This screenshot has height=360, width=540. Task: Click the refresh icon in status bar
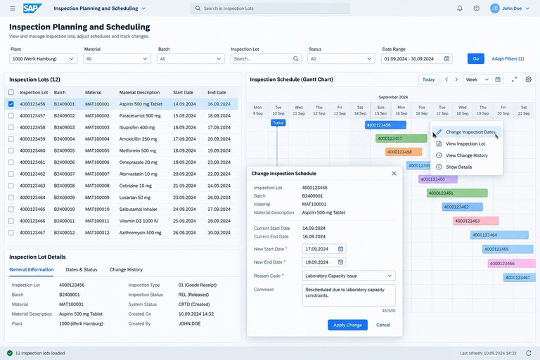tap(529, 353)
